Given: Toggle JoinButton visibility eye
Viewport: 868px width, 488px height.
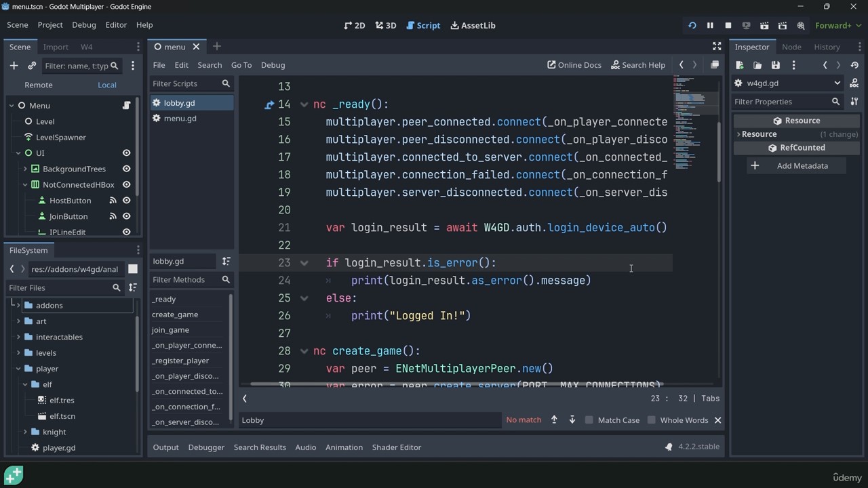Looking at the screenshot, I should (x=126, y=216).
